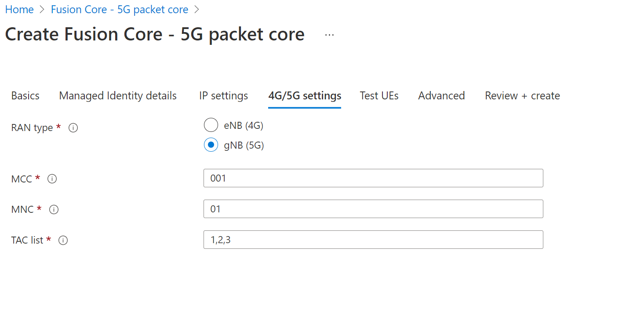Image resolution: width=644 pixels, height=317 pixels.
Task: Open the Test UEs tab
Action: click(379, 96)
